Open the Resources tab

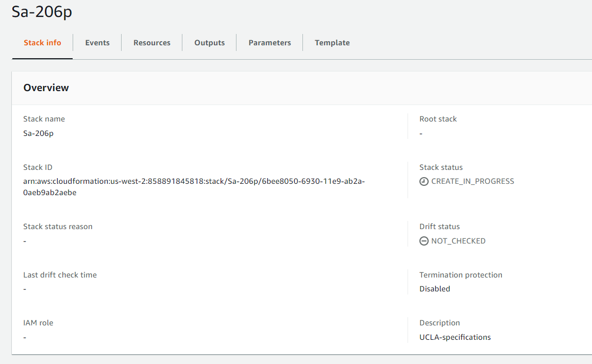152,43
